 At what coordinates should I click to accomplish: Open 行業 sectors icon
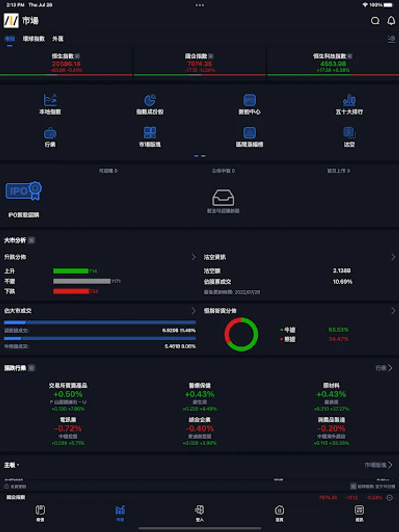tap(50, 133)
